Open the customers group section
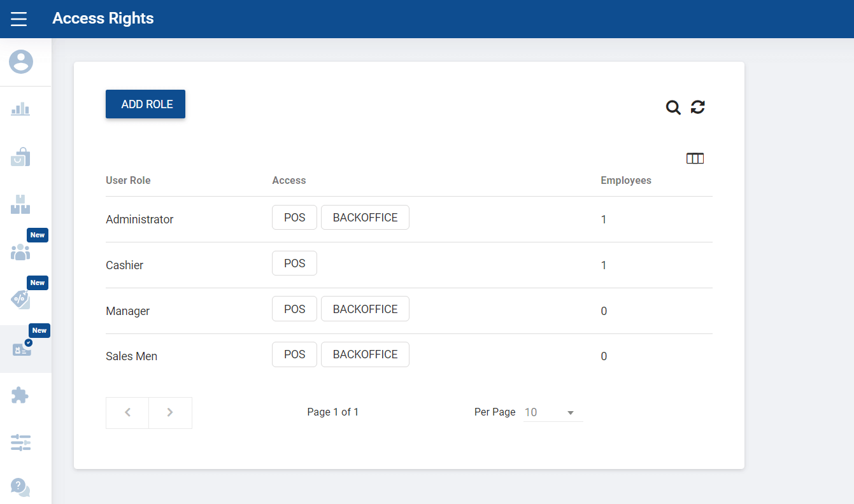The image size is (854, 504). click(20, 252)
